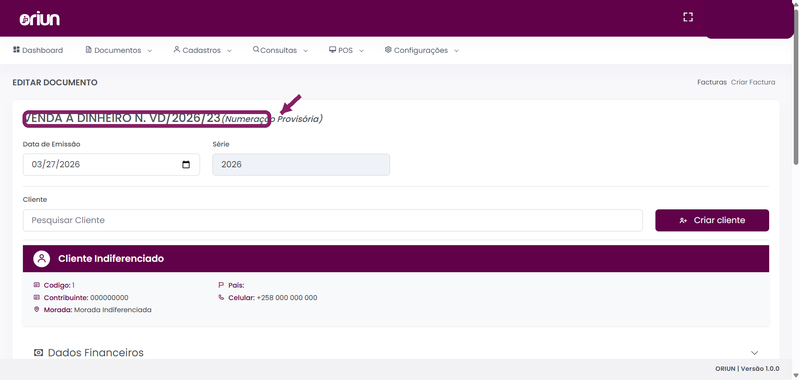The width and height of the screenshot is (800, 380).
Task: Click the phone number +258 000 000 000
Action: 287,297
